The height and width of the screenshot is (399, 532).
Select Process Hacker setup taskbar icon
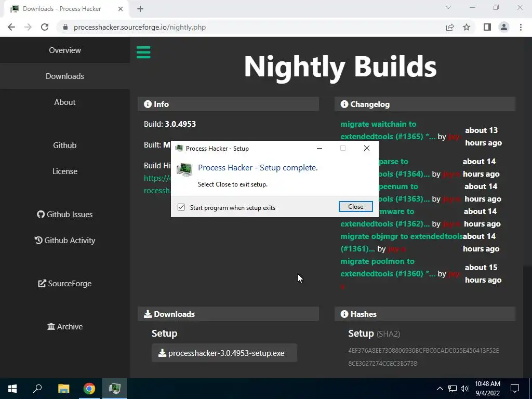(115, 389)
